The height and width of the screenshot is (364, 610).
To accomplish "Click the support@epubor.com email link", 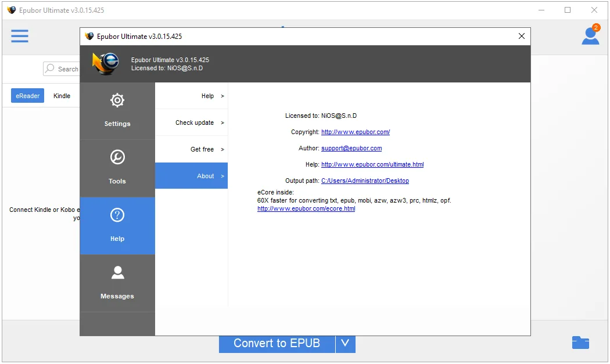I will [x=351, y=148].
